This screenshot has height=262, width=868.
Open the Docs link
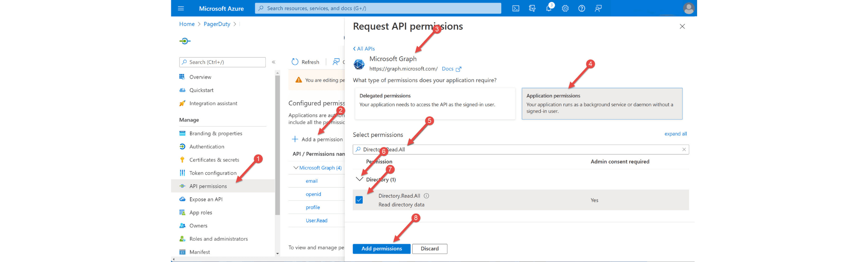[x=448, y=69]
